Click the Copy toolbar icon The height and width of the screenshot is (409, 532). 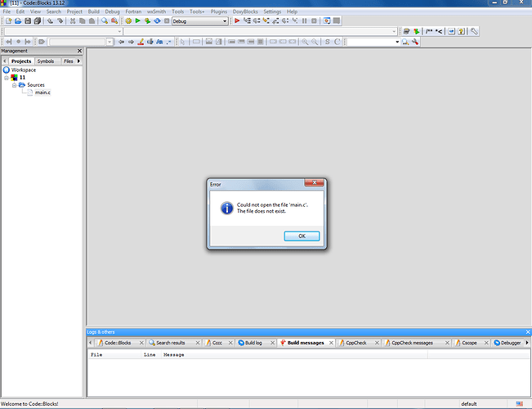[82, 21]
